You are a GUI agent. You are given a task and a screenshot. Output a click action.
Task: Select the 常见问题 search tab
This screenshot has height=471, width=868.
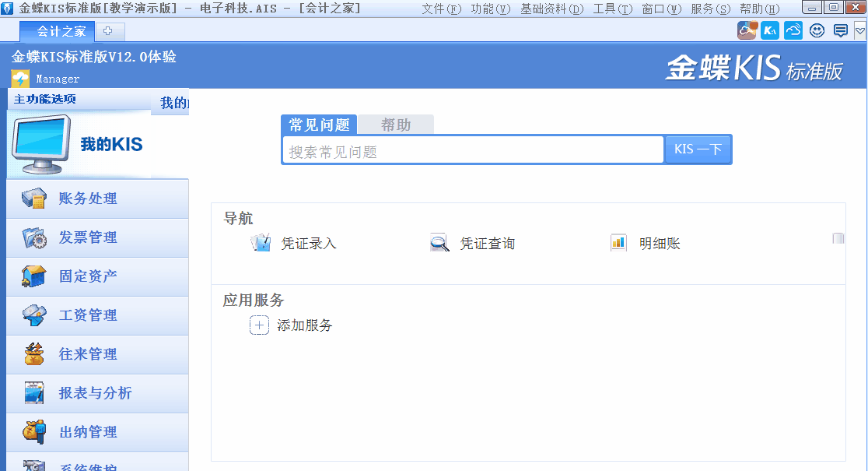point(319,125)
